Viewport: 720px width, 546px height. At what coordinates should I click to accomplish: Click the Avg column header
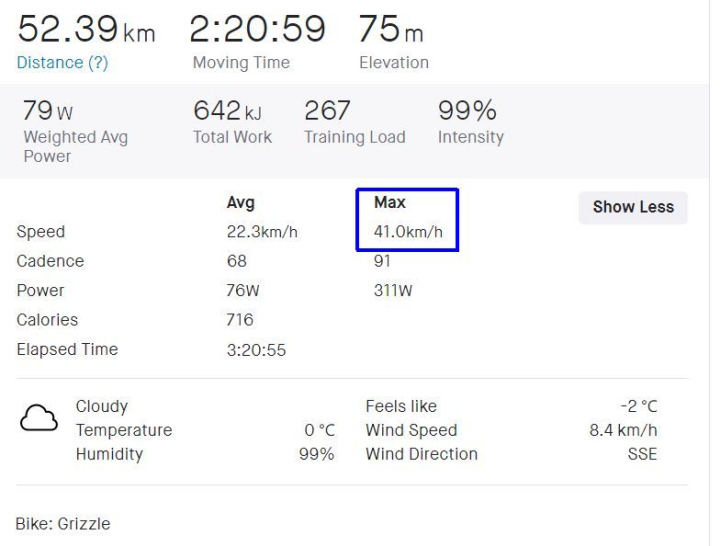pyautogui.click(x=240, y=203)
